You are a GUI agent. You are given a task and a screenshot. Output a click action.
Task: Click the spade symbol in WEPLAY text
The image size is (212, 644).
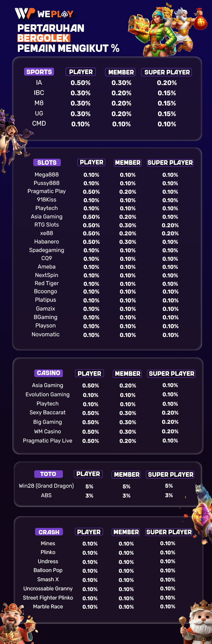point(65,14)
